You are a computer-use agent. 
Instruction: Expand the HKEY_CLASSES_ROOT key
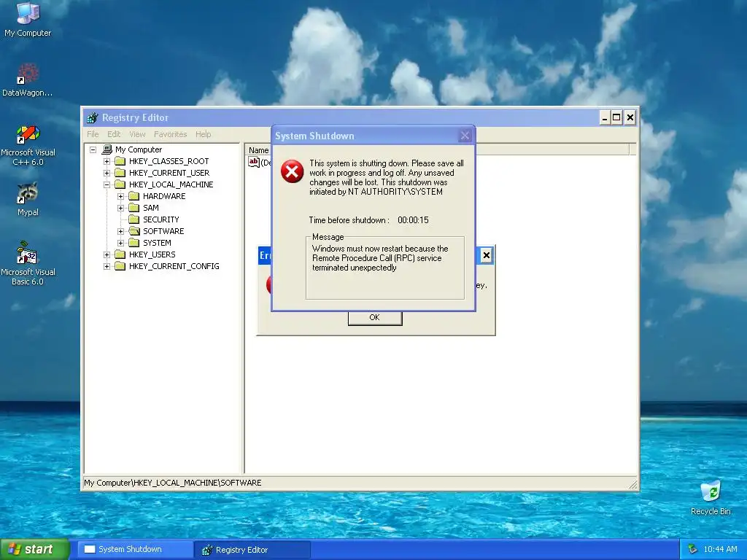pos(107,161)
